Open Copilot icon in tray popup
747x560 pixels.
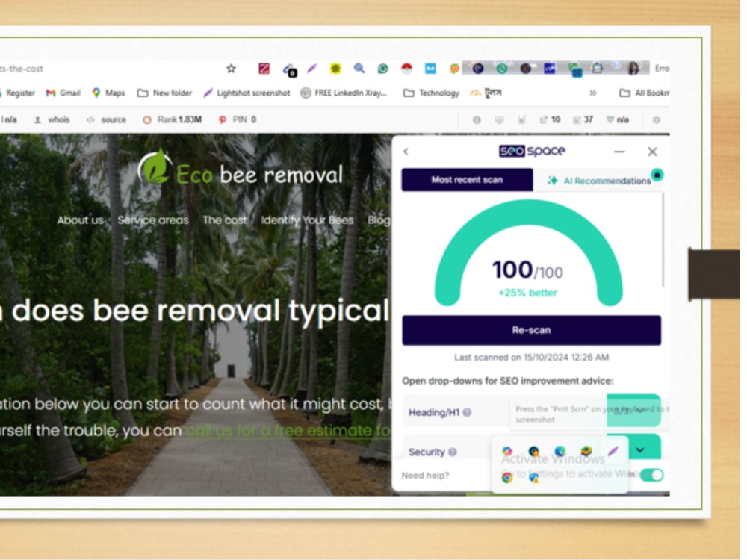(507, 451)
